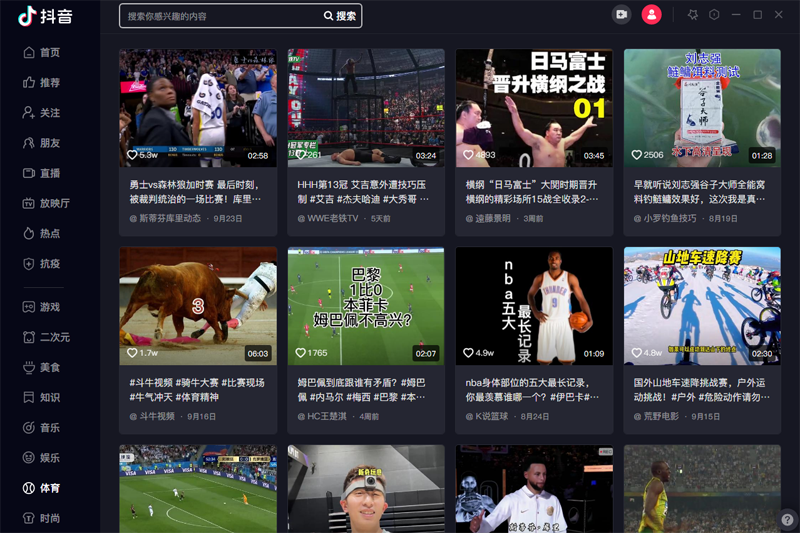Image resolution: width=800 pixels, height=533 pixels.
Task: Open author WWE老铁TV link
Action: pyautogui.click(x=328, y=218)
